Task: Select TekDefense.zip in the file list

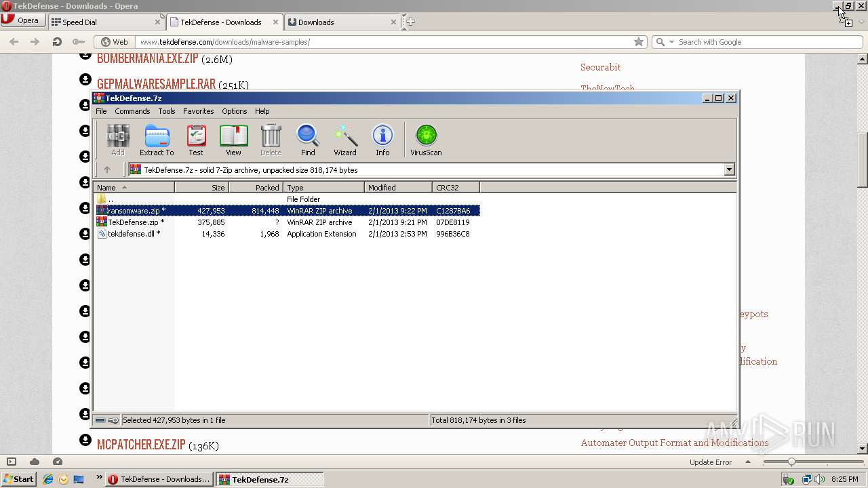Action: coord(287,222)
